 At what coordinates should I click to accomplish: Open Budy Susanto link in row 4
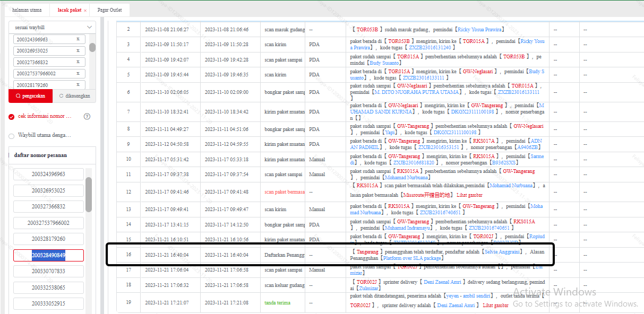coord(385,63)
